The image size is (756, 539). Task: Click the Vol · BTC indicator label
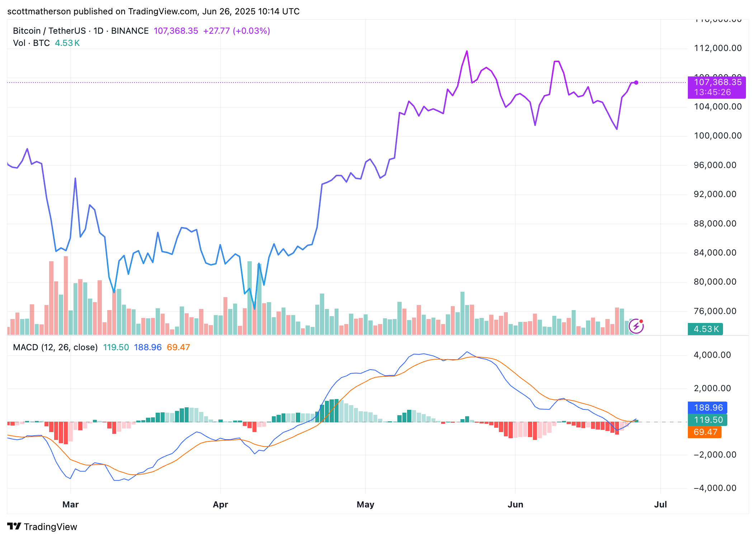pos(31,43)
